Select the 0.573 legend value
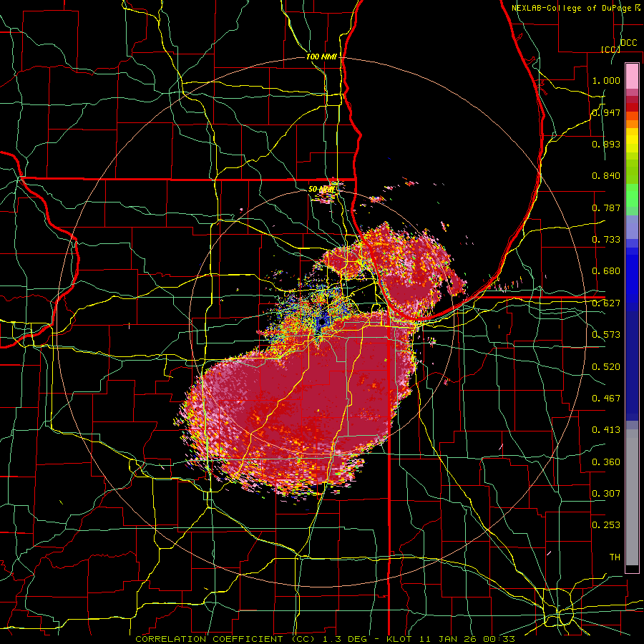644x644 pixels. pyautogui.click(x=606, y=335)
